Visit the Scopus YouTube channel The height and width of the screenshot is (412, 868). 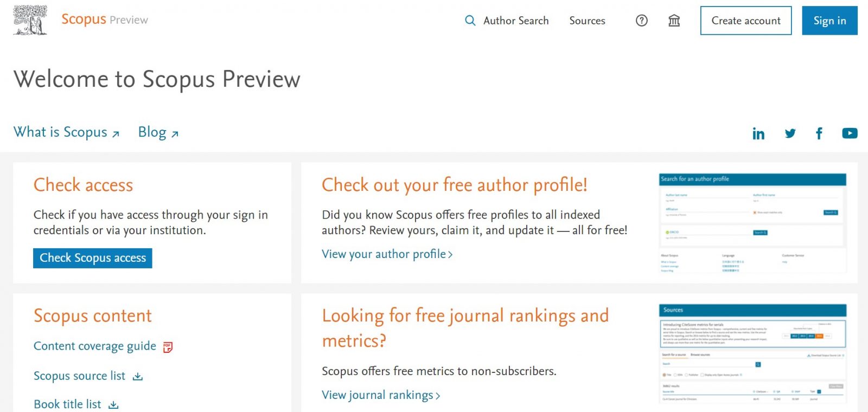click(850, 133)
